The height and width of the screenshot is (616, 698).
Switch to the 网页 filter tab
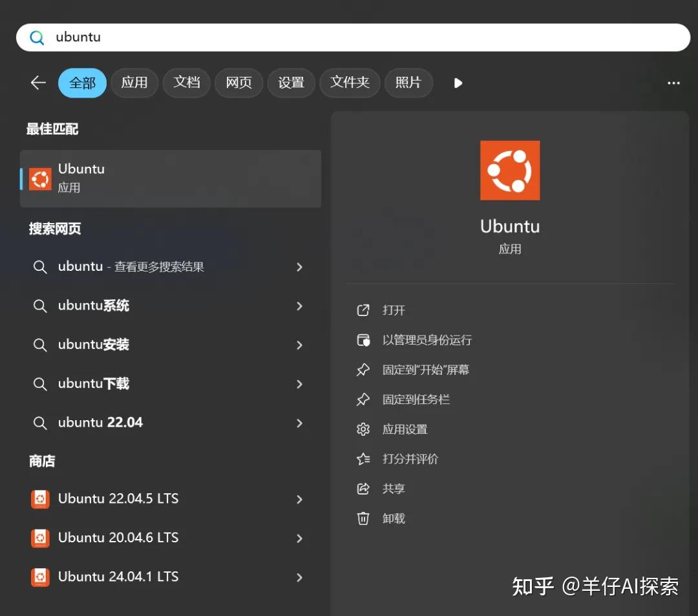click(238, 83)
